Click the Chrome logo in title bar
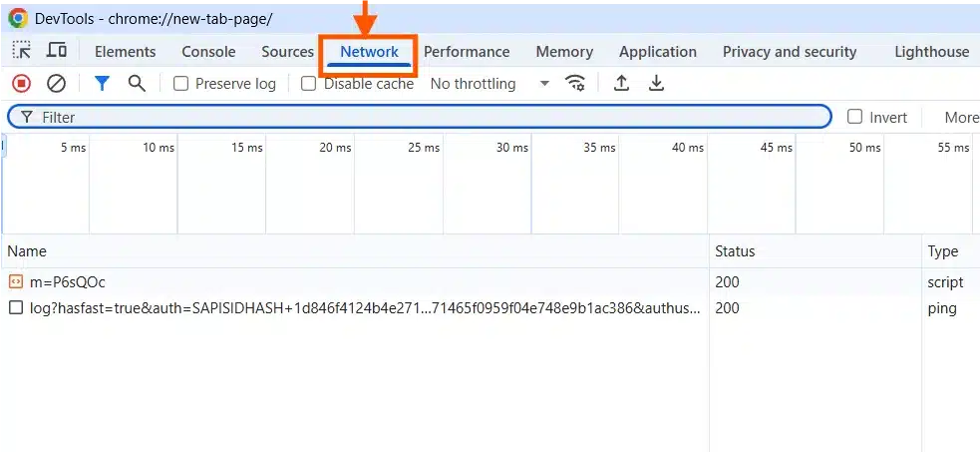The height and width of the screenshot is (452, 980). pos(18,18)
